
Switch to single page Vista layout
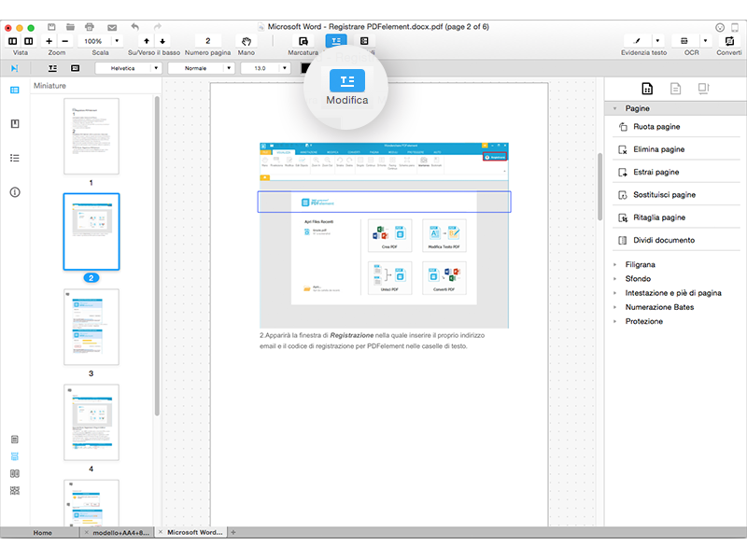(x=13, y=41)
